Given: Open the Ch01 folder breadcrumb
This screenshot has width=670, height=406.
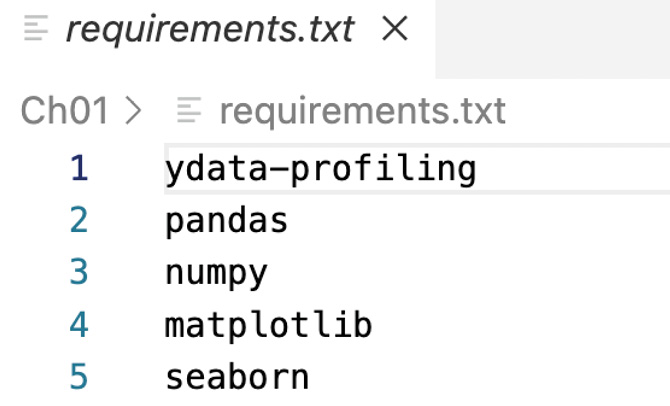Looking at the screenshot, I should (x=65, y=111).
